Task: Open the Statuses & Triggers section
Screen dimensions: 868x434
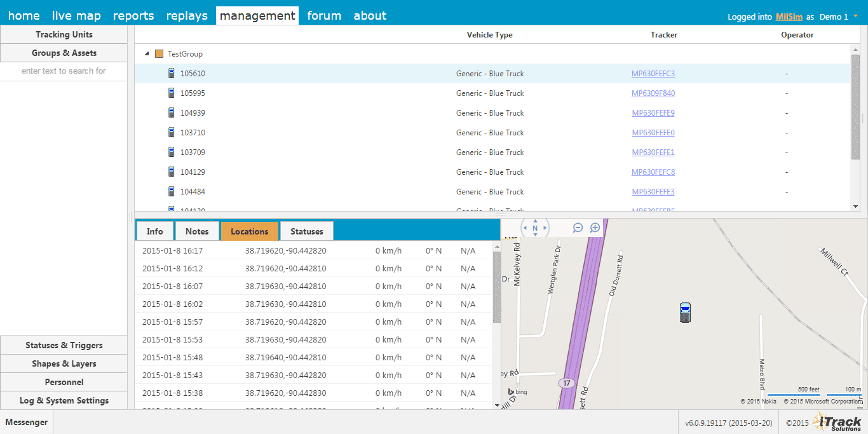Action: point(64,345)
